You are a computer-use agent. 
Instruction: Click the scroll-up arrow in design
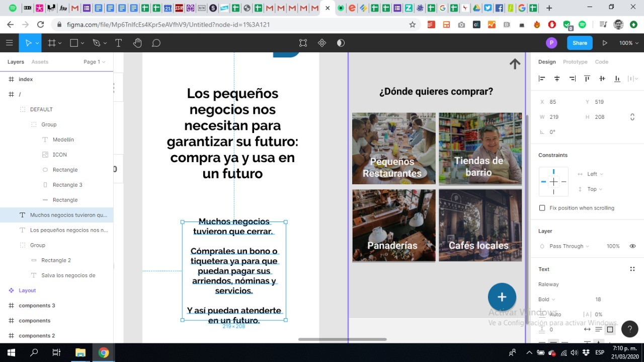click(x=515, y=64)
